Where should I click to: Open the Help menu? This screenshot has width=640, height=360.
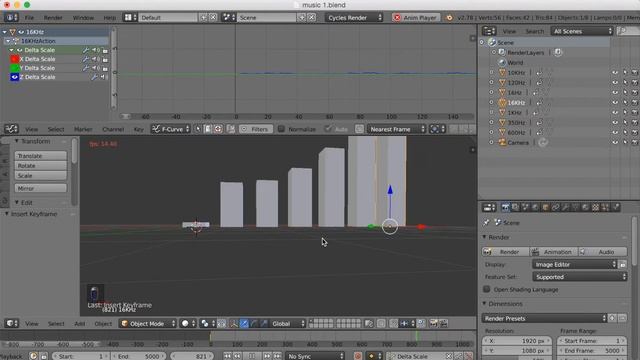click(109, 18)
